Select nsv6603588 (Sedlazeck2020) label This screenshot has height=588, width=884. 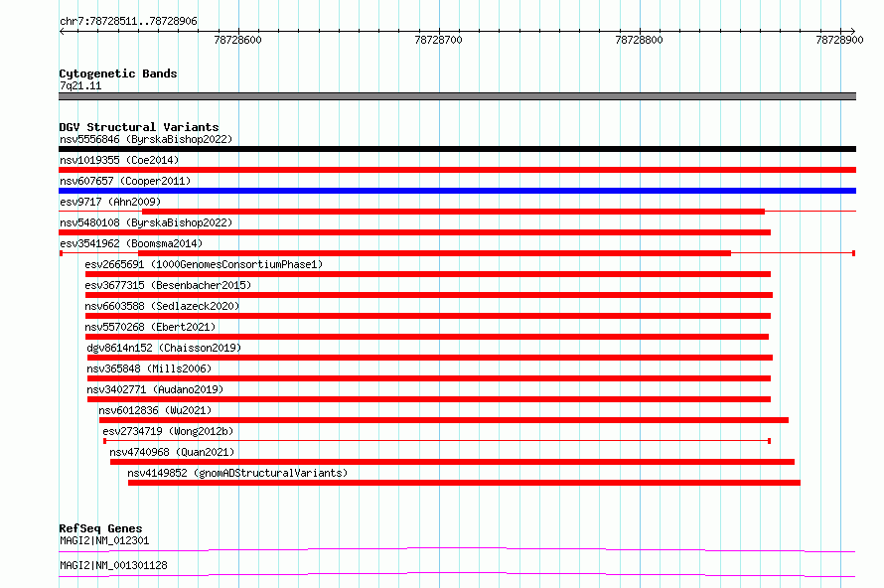162,306
